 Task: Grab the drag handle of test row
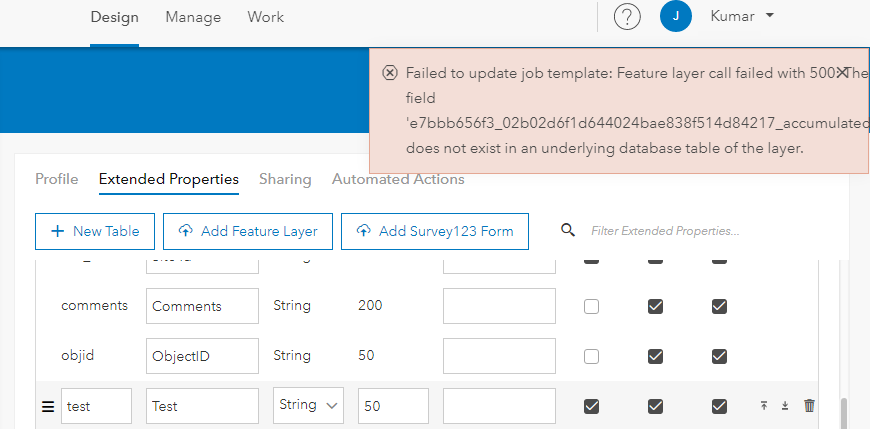(47, 406)
